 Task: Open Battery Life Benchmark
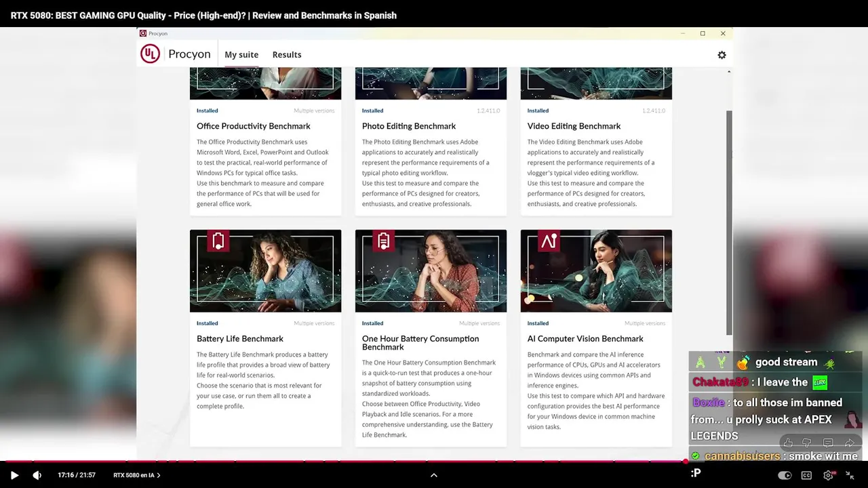(x=240, y=339)
